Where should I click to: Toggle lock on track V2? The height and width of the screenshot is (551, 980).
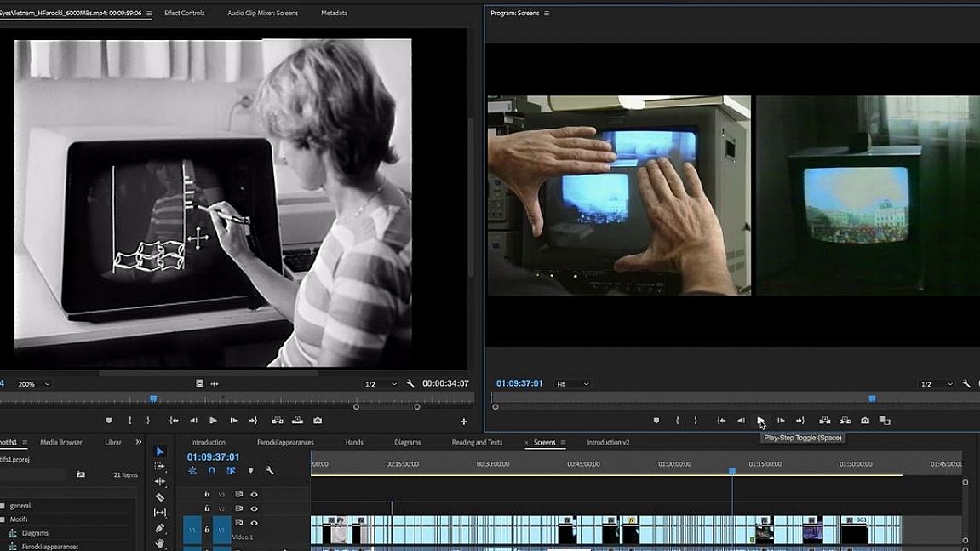(x=207, y=508)
